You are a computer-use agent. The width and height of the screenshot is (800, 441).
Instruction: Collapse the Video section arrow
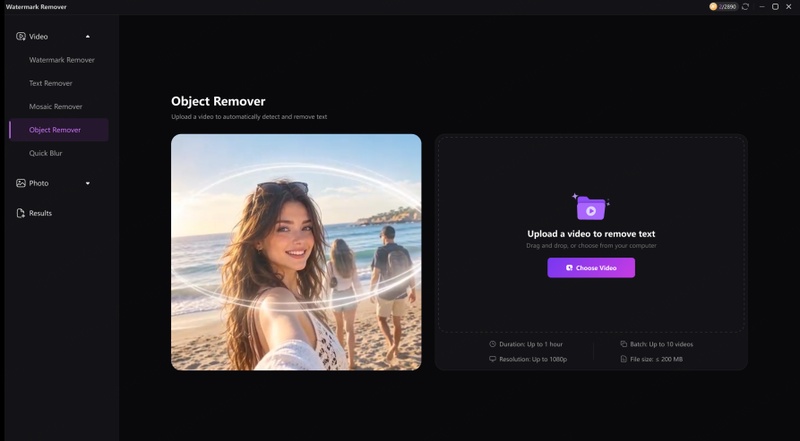click(x=88, y=36)
